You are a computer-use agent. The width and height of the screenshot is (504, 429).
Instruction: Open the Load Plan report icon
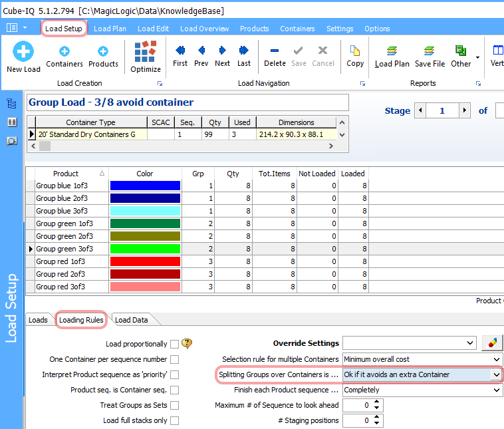coord(392,51)
